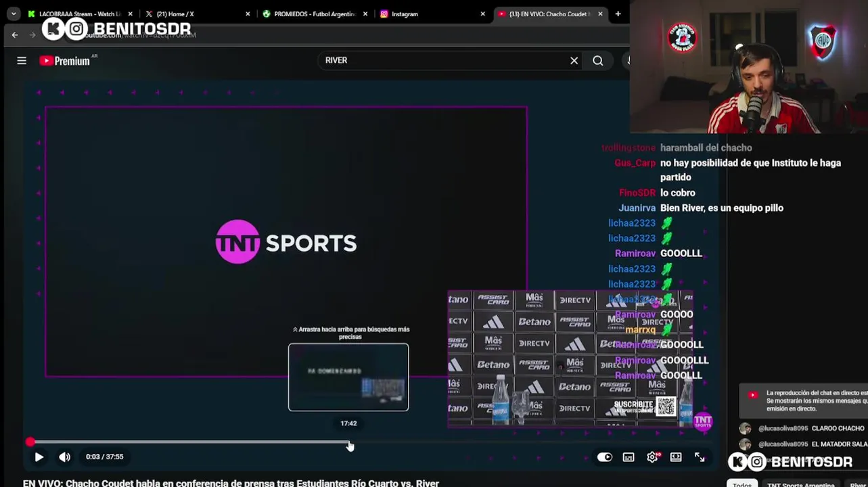Close the Instagram tab

(482, 14)
